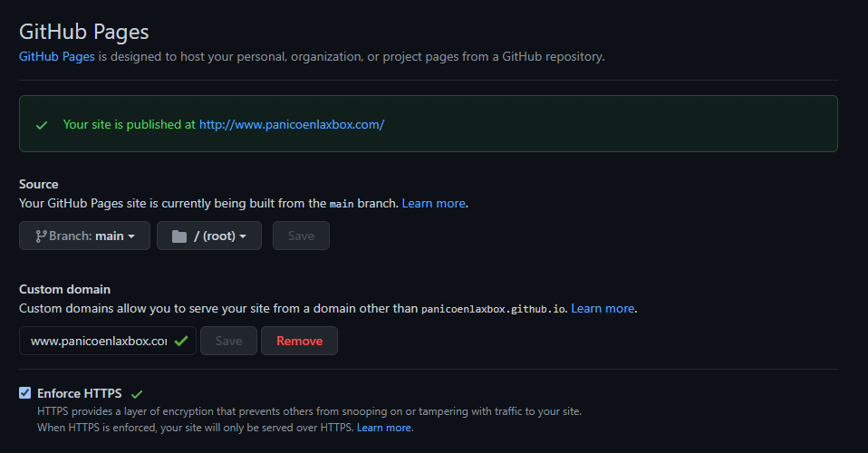Click the green check inside domain field
This screenshot has height=453, width=868.
click(x=181, y=342)
